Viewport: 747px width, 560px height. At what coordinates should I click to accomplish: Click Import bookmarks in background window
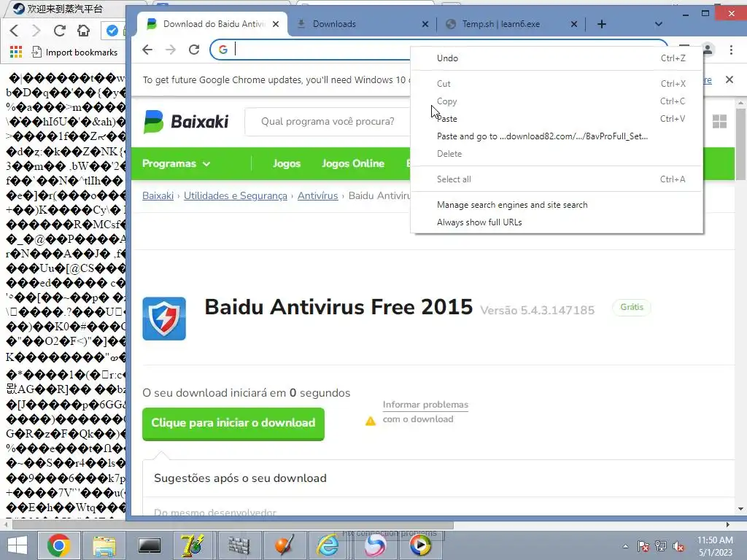pos(75,52)
